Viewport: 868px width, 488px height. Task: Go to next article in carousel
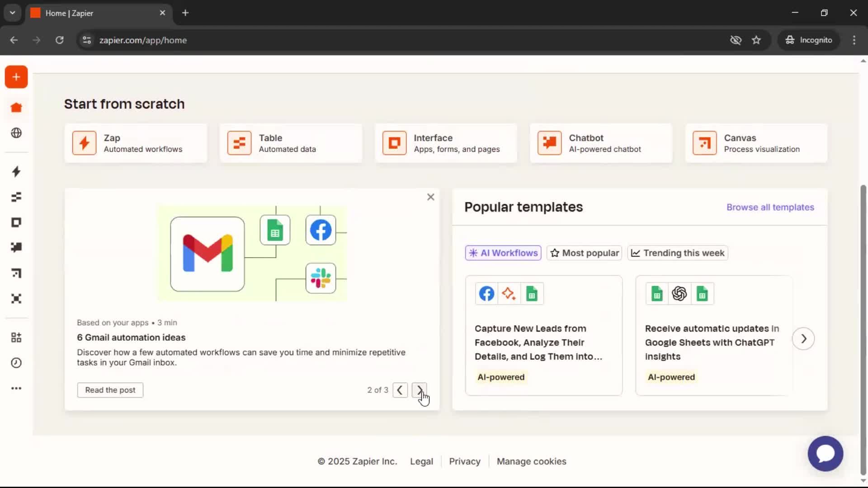419,390
